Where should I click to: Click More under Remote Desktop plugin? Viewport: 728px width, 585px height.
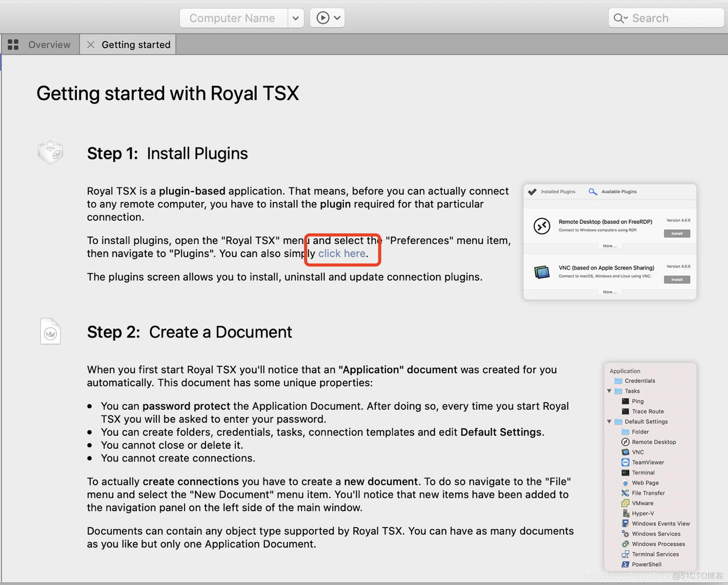coord(610,246)
